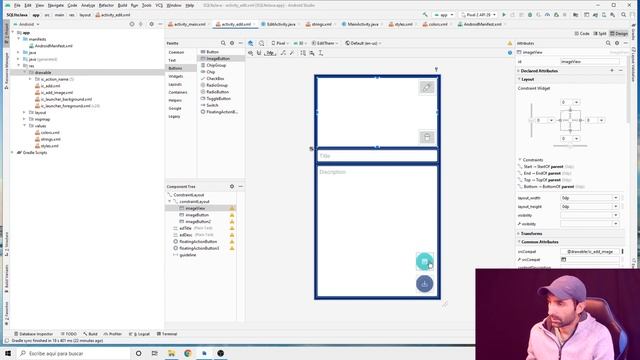Add a declared attribute with plus icon
The image size is (640, 360).
[612, 71]
